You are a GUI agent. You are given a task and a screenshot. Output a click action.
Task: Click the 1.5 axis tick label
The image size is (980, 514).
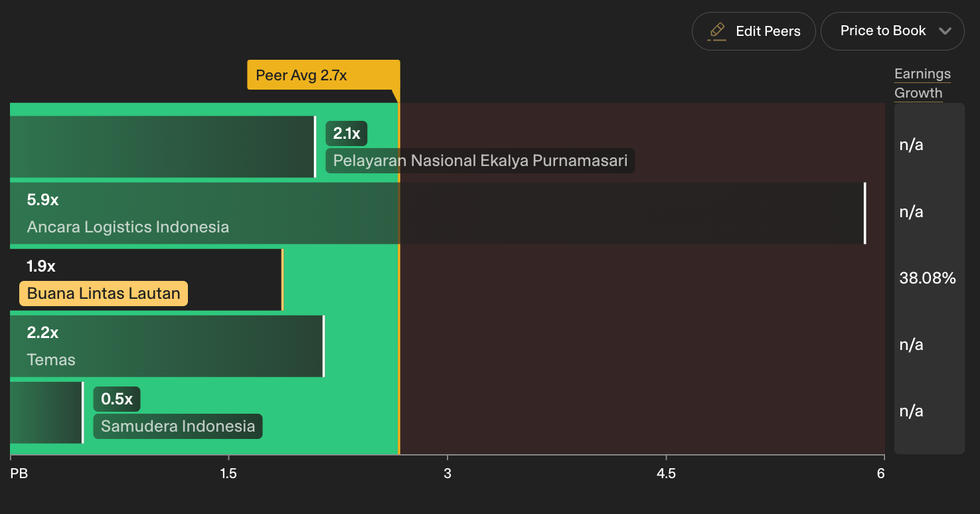point(228,473)
